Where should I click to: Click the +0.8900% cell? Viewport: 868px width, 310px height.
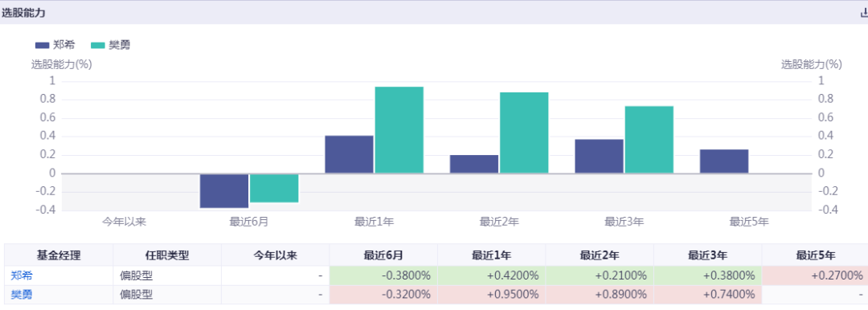tap(600, 295)
